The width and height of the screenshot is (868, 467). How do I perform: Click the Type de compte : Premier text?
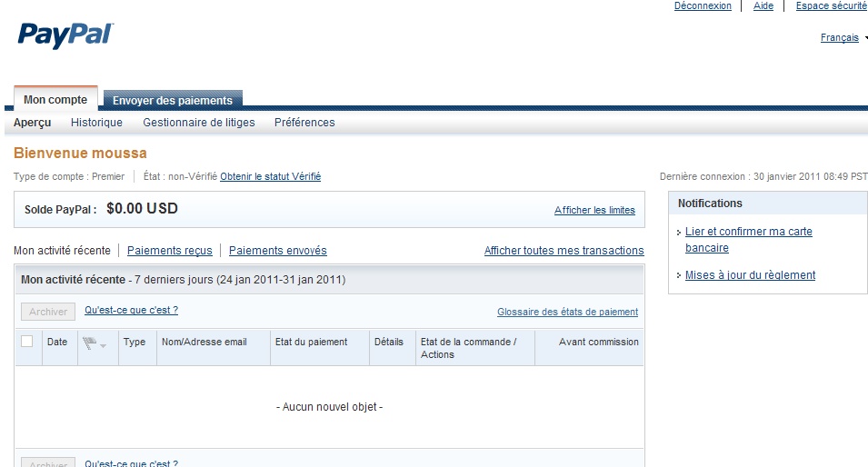coord(69,176)
